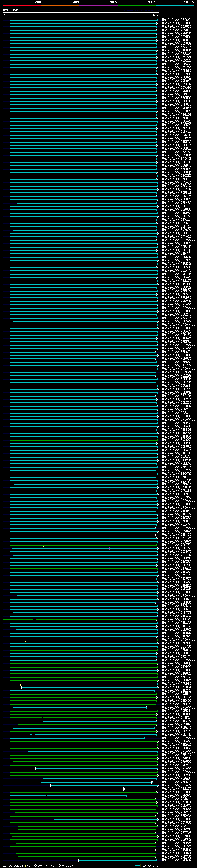Select hit label UniRef100_B0DPB6
The width and height of the screenshot is (197, 868).
(x=176, y=443)
